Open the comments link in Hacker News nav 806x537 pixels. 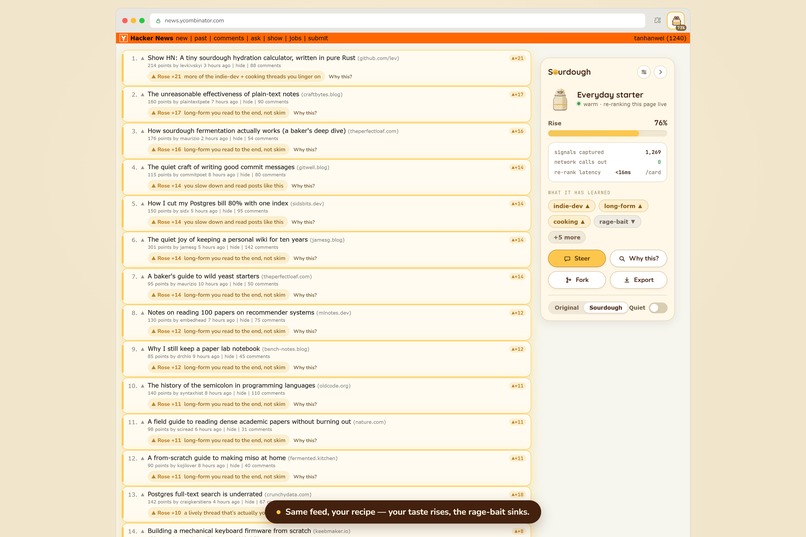(x=229, y=38)
